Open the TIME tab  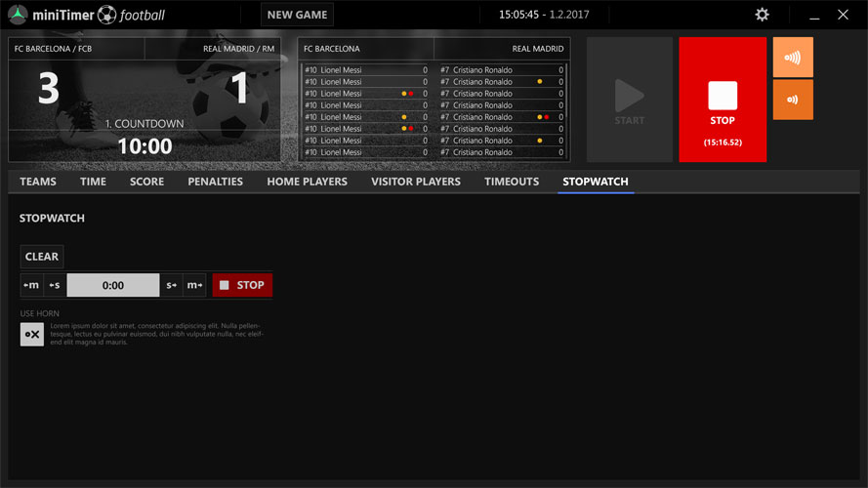pyautogui.click(x=93, y=182)
